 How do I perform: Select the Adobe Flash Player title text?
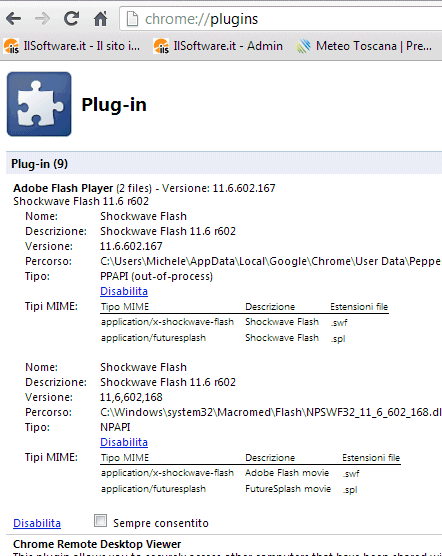pos(63,188)
